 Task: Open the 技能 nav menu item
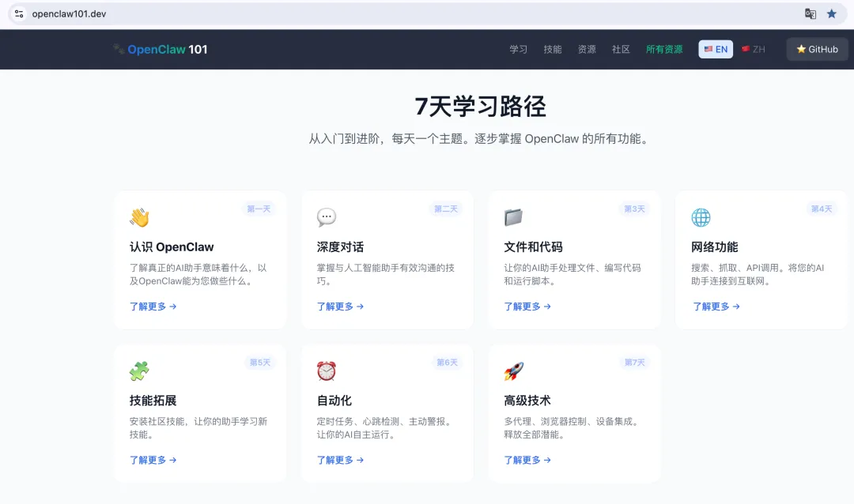552,50
